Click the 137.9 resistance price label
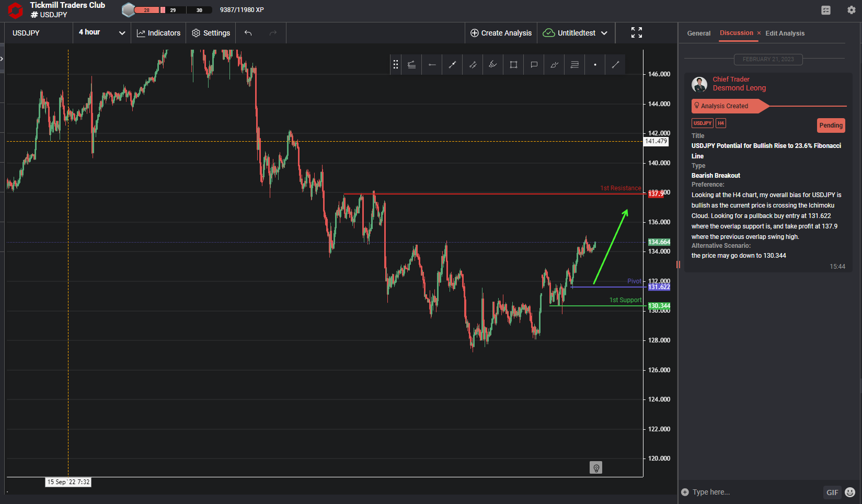The image size is (862, 504). coord(656,194)
